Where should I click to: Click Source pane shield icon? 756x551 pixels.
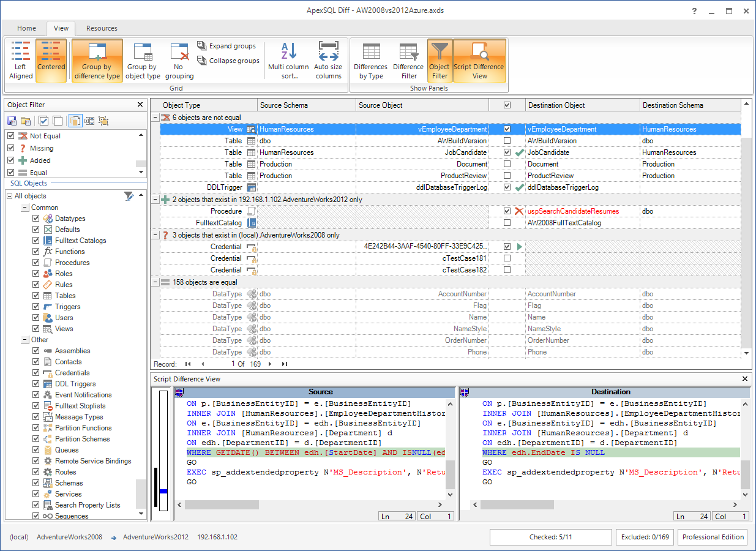(x=179, y=392)
